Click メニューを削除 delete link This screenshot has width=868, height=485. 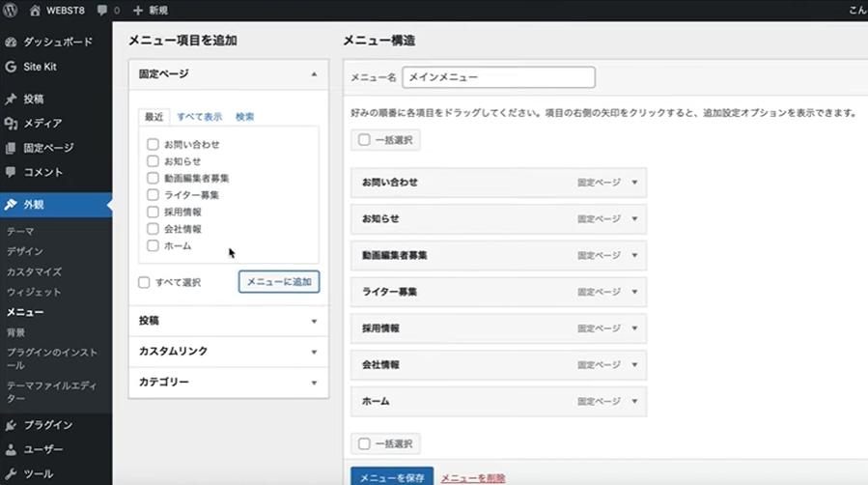tap(473, 478)
